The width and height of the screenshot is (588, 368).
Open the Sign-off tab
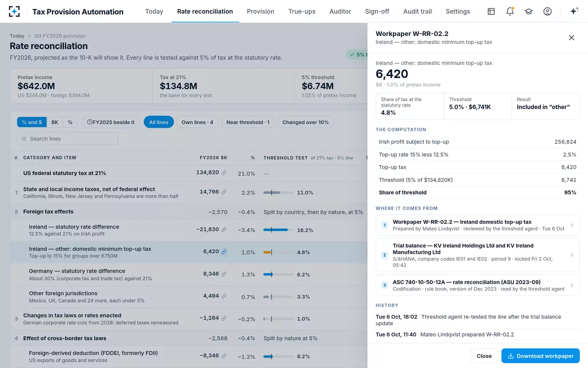pos(377,11)
